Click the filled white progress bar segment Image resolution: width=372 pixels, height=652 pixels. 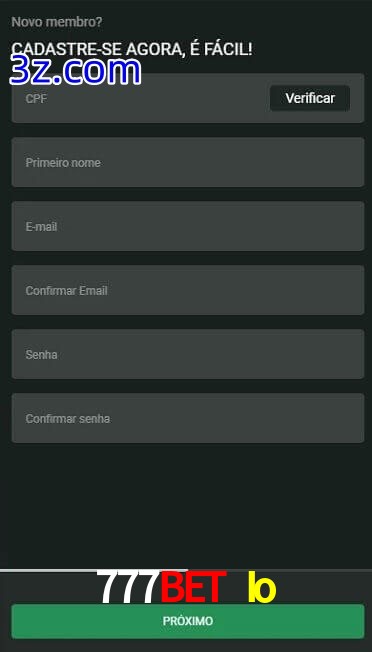94,570
